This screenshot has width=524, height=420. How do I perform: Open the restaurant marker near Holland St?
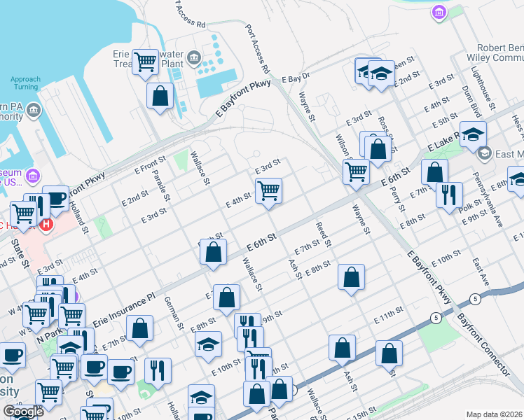point(158,372)
